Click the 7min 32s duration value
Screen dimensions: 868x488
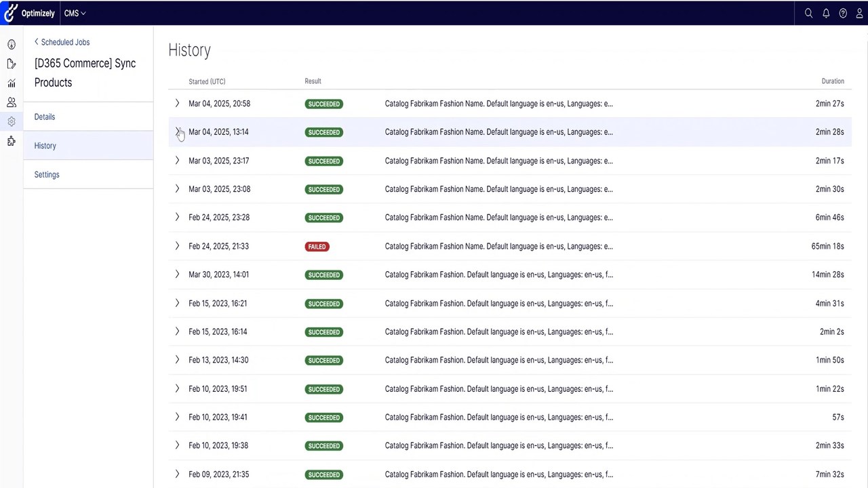point(829,474)
